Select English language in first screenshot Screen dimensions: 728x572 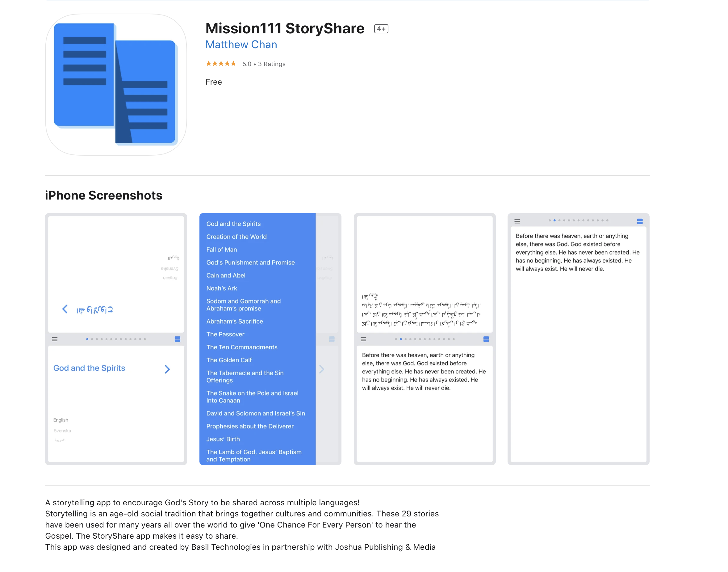[61, 420]
